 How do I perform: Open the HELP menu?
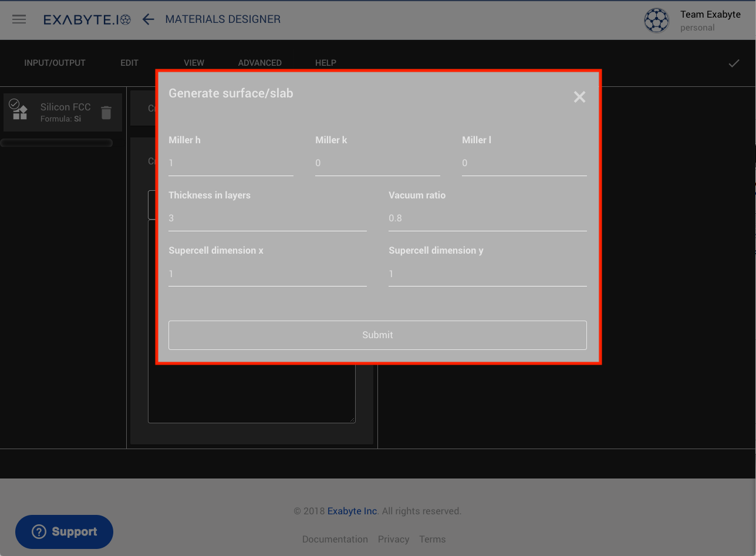[326, 63]
